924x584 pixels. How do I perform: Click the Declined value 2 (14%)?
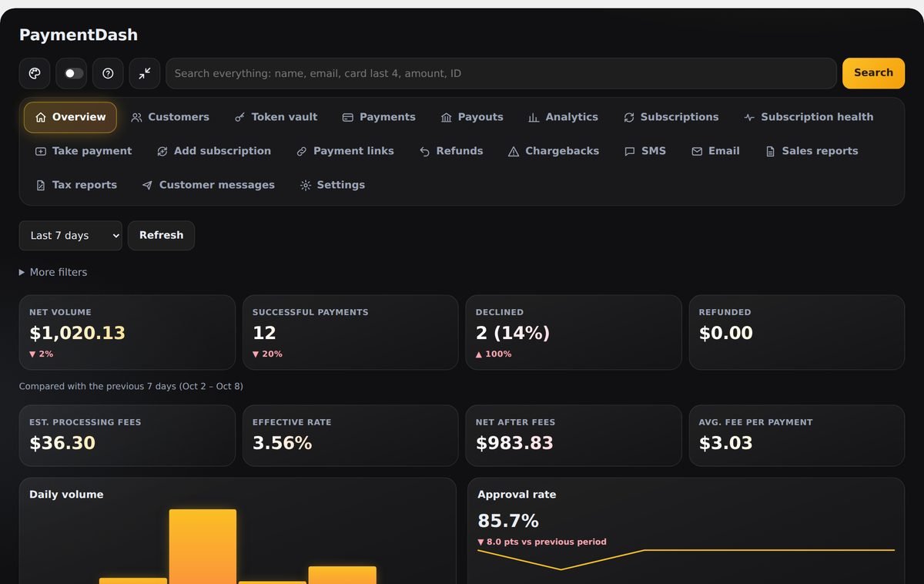pyautogui.click(x=513, y=334)
